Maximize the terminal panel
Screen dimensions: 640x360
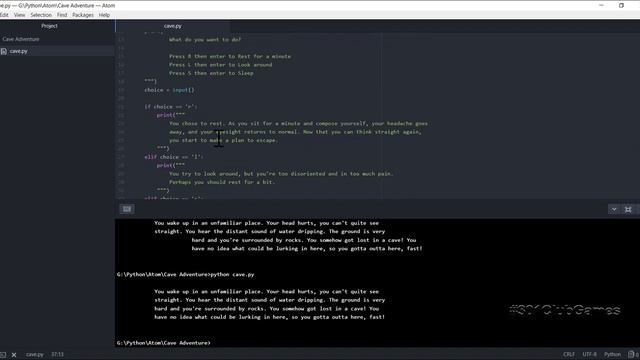tap(628, 209)
